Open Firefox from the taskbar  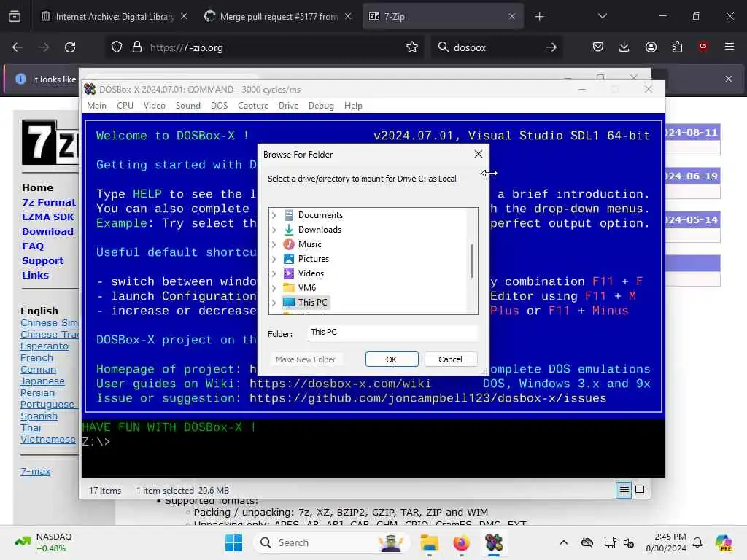[461, 542]
